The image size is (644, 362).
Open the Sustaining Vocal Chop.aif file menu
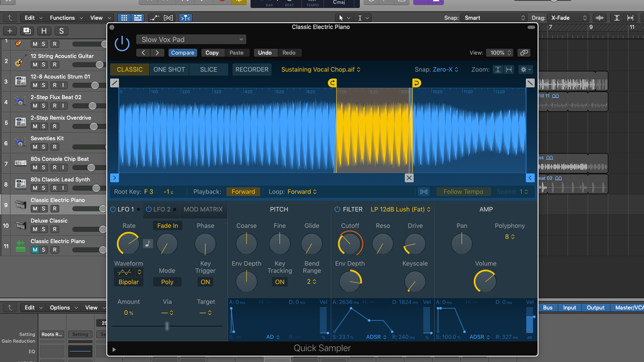tap(321, 69)
